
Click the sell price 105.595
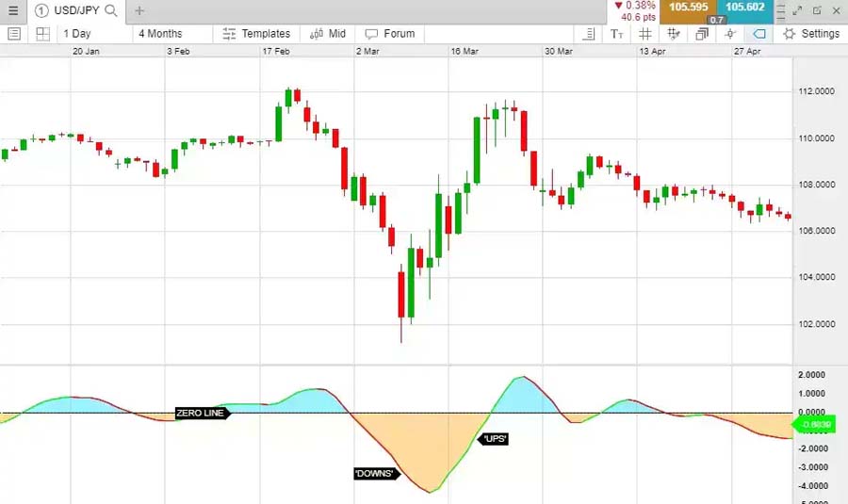(x=688, y=8)
